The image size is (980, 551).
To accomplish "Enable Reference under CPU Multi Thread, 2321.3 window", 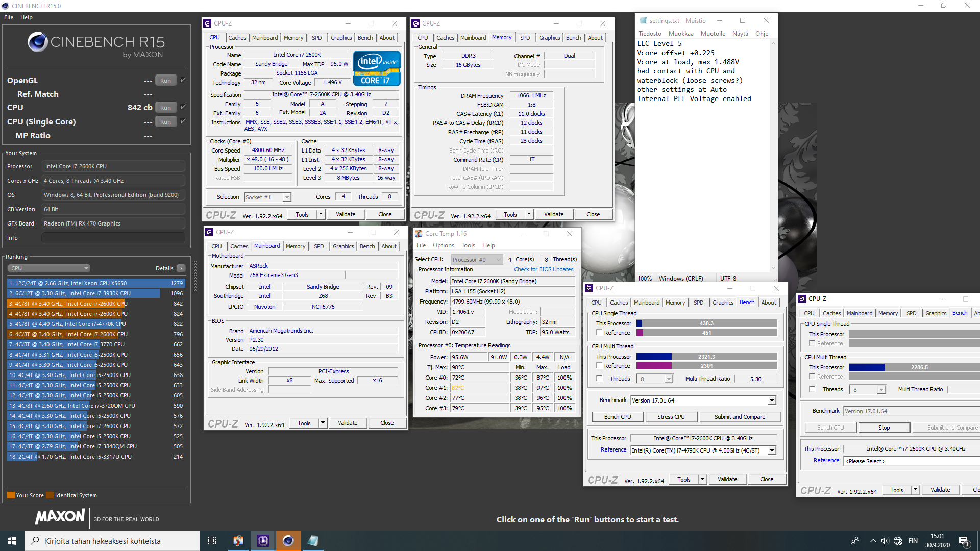I will pos(599,366).
